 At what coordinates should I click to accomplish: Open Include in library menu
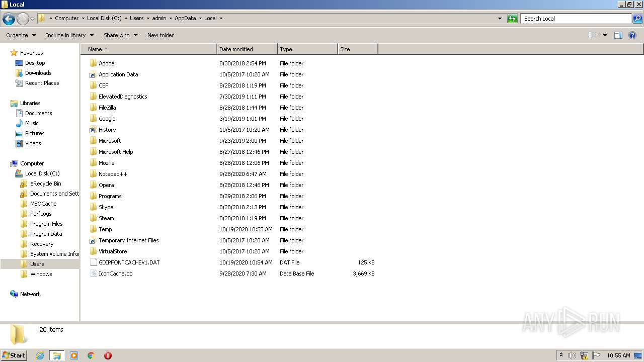click(x=69, y=35)
